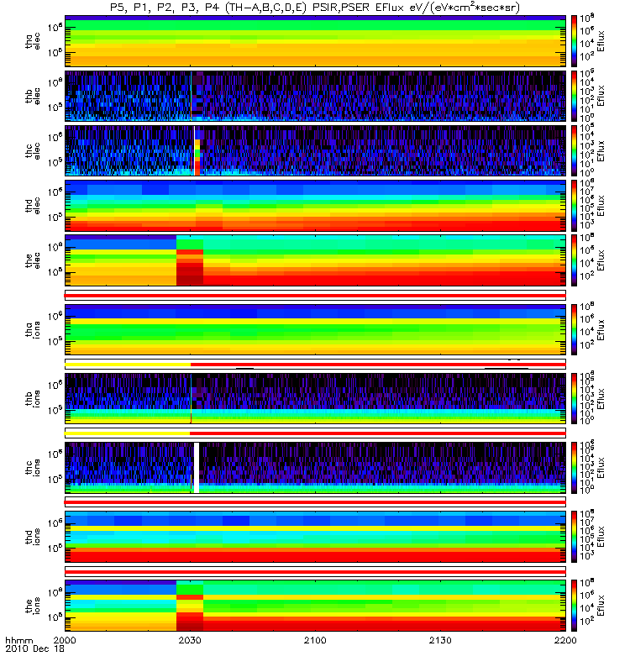The width and height of the screenshot is (630, 672).
Task: Click the Eflux label beside thc elec color bar
Action: click(x=601, y=151)
